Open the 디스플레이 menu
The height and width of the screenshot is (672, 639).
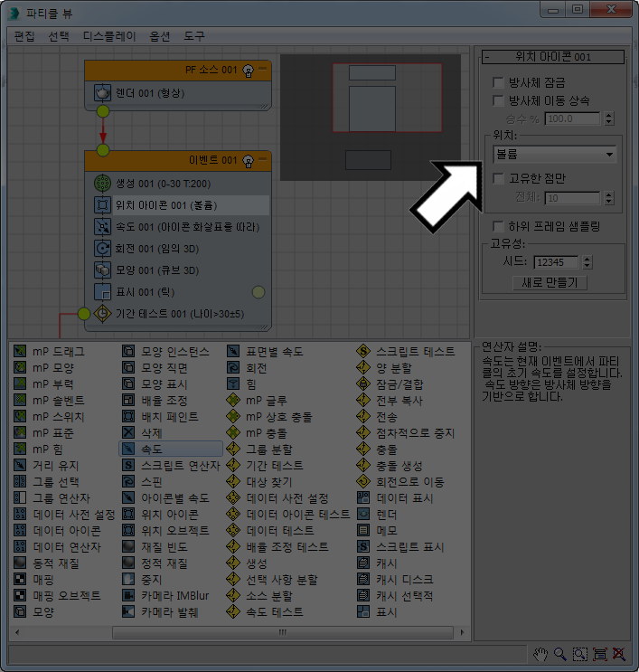tap(109, 36)
